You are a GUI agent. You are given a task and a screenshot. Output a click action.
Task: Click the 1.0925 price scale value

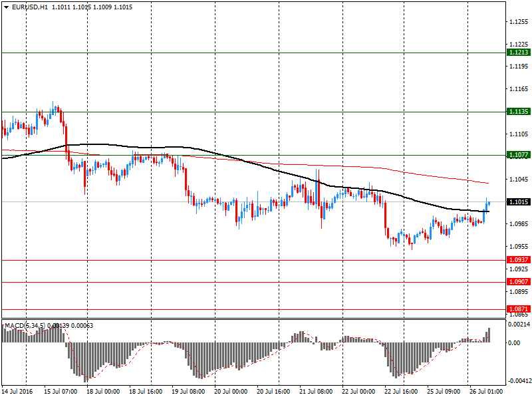519,269
